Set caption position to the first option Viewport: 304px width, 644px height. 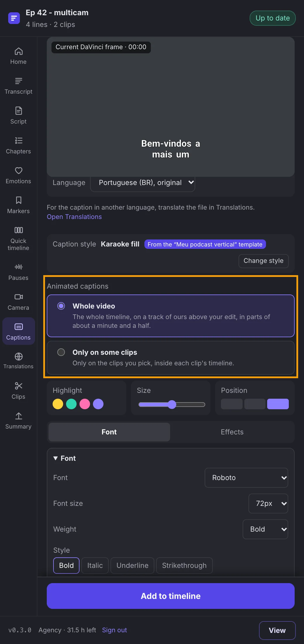(x=232, y=404)
